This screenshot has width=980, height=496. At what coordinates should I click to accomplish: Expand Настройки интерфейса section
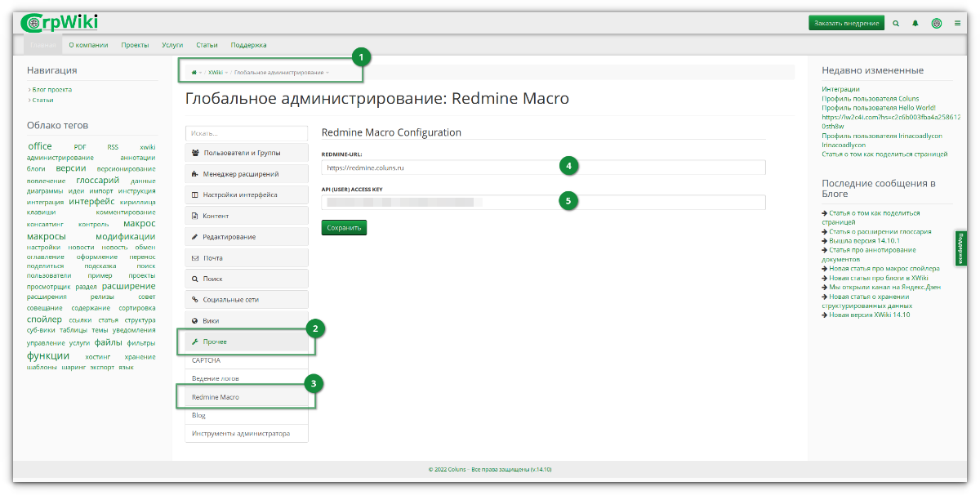coord(247,194)
